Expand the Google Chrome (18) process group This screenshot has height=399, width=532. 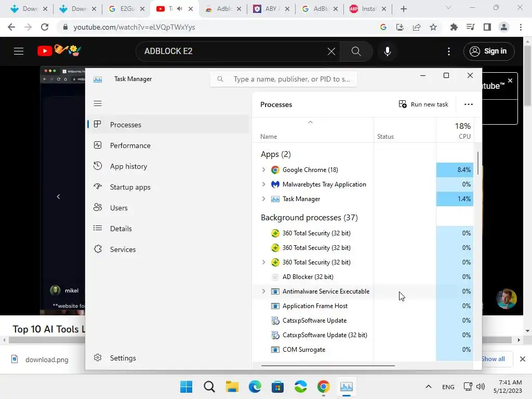[x=263, y=170]
